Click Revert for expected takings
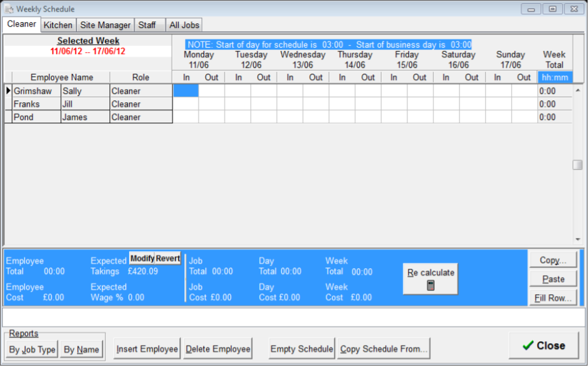Screen dimensions: 588x366 [x=168, y=259]
